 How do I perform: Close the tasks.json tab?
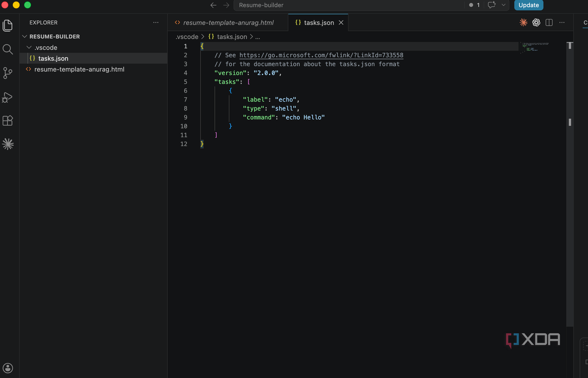[x=341, y=22]
